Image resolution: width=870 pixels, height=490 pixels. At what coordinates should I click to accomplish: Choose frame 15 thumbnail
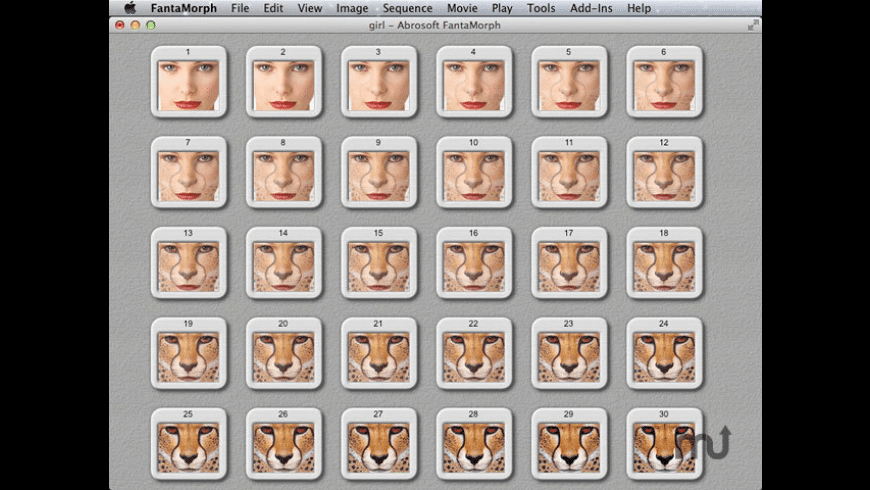click(x=378, y=266)
